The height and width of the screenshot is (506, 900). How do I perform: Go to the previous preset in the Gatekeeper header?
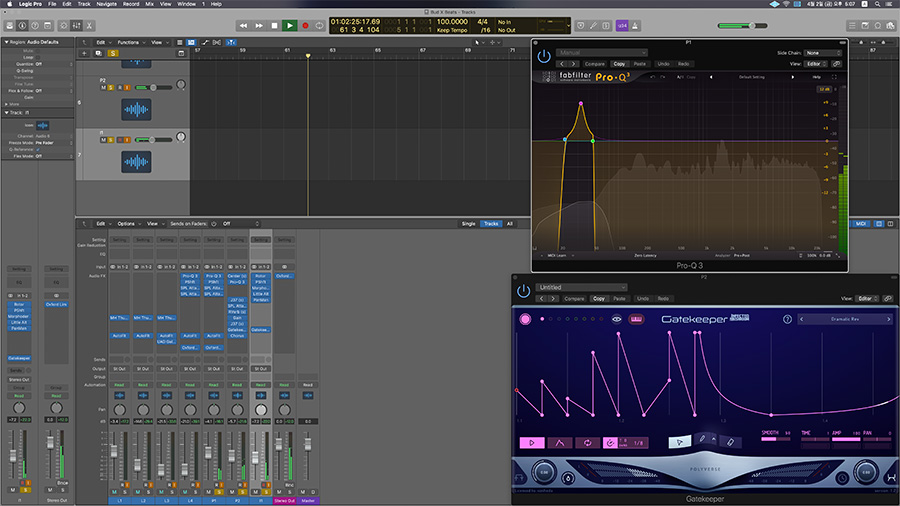(541, 298)
